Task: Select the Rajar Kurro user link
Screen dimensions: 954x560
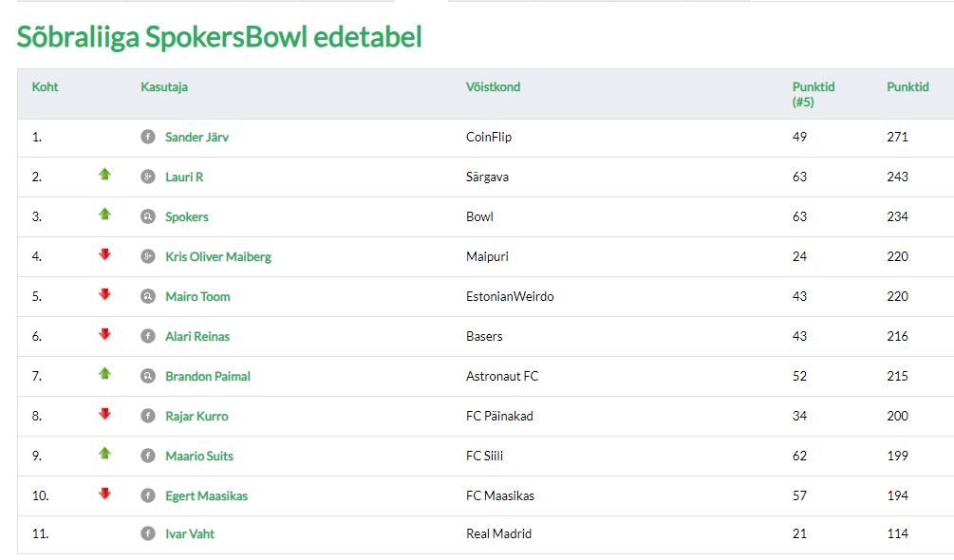Action: click(196, 416)
